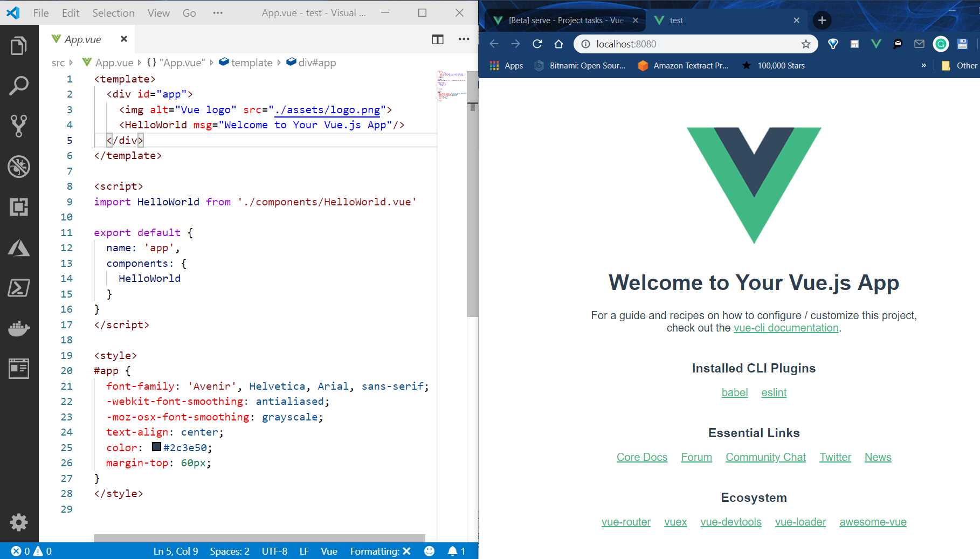Open the template breadcrumb dropdown
980x559 pixels.
(x=251, y=63)
